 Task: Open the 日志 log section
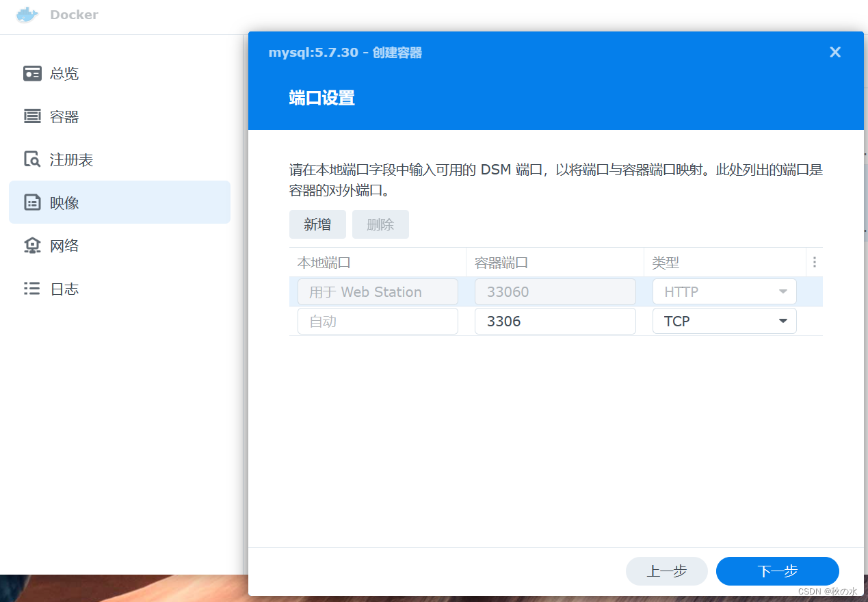coord(120,289)
